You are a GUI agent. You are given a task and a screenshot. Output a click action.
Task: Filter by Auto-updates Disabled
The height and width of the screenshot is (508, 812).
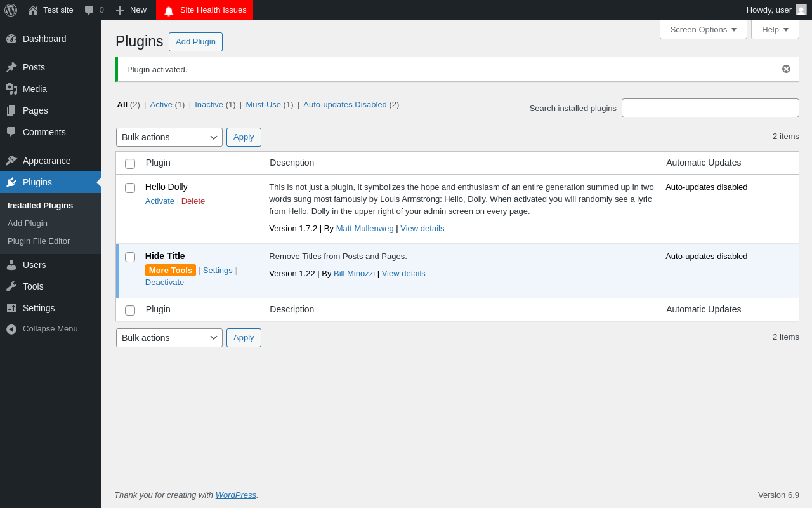345,105
